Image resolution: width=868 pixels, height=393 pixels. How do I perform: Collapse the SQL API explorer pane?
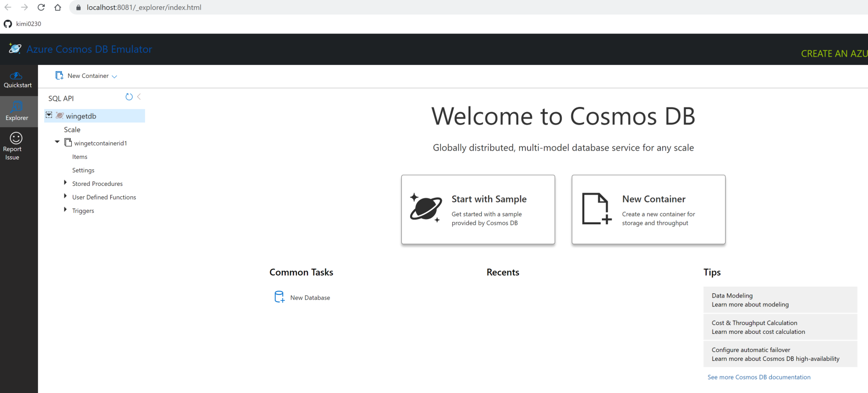(x=139, y=97)
